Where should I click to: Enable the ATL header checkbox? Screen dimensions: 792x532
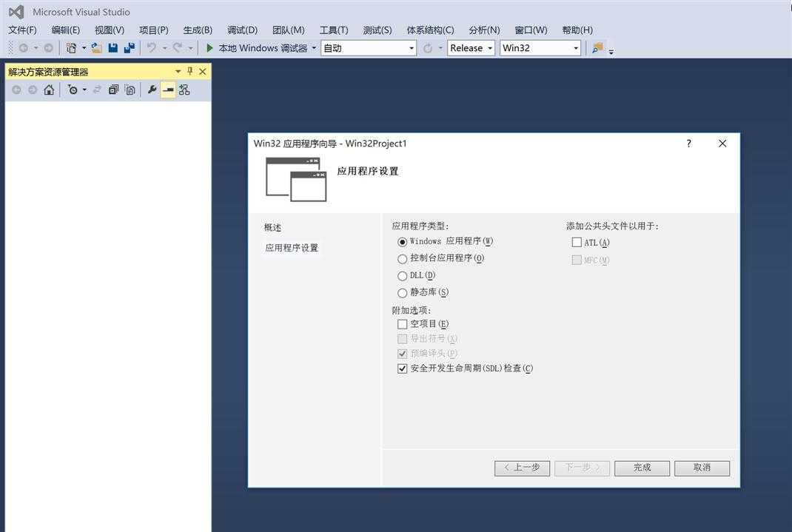pyautogui.click(x=577, y=242)
